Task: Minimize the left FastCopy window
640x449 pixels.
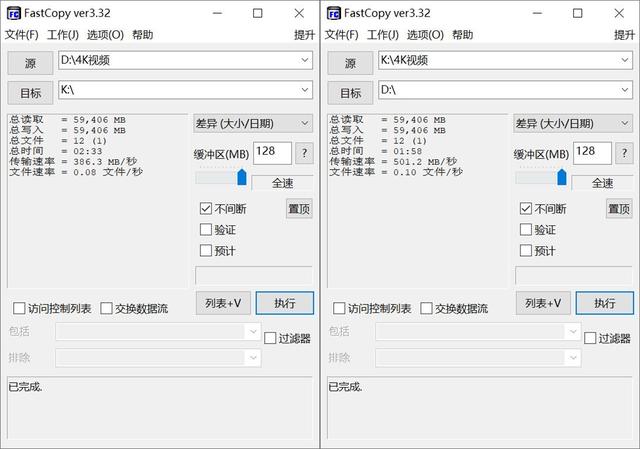Action: pyautogui.click(x=218, y=13)
